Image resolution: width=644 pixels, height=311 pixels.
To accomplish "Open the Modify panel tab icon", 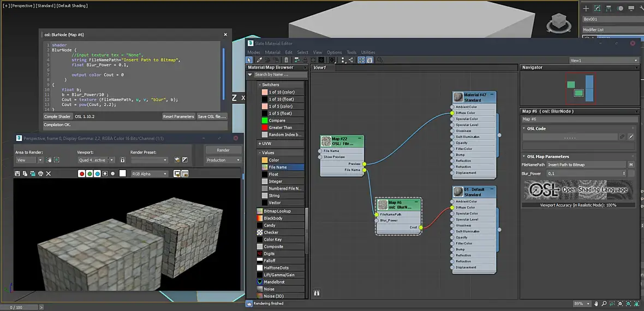I will pos(598,8).
